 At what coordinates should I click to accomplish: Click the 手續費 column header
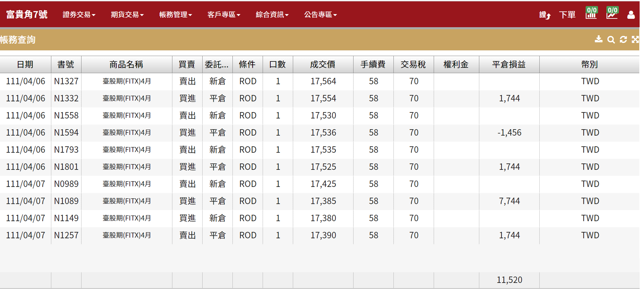tap(373, 64)
